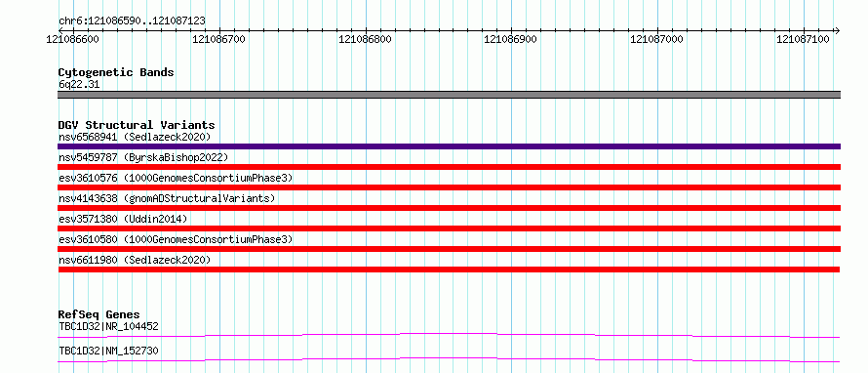
Task: Open the TBC1D32|NM_152730 transcript label
Action: (x=108, y=351)
